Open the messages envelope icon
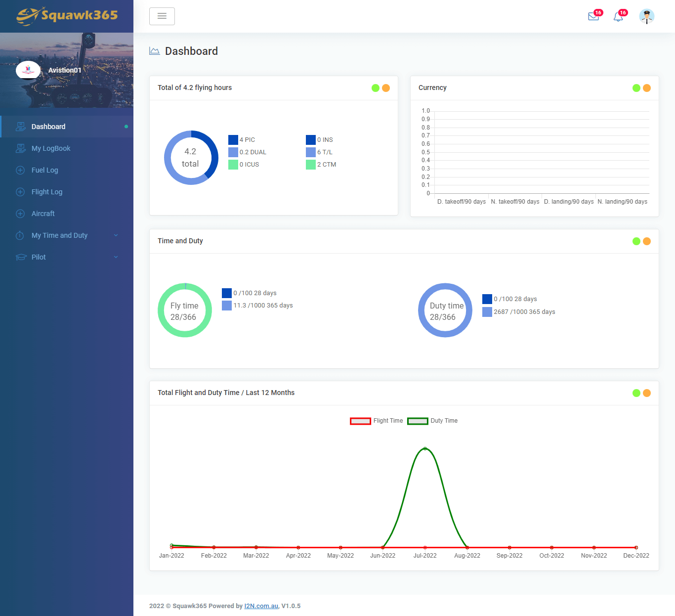 (x=593, y=16)
